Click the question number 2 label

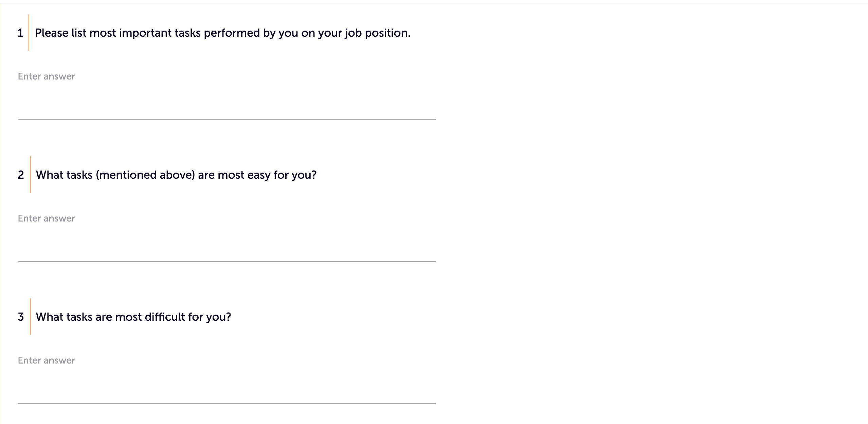click(x=21, y=175)
